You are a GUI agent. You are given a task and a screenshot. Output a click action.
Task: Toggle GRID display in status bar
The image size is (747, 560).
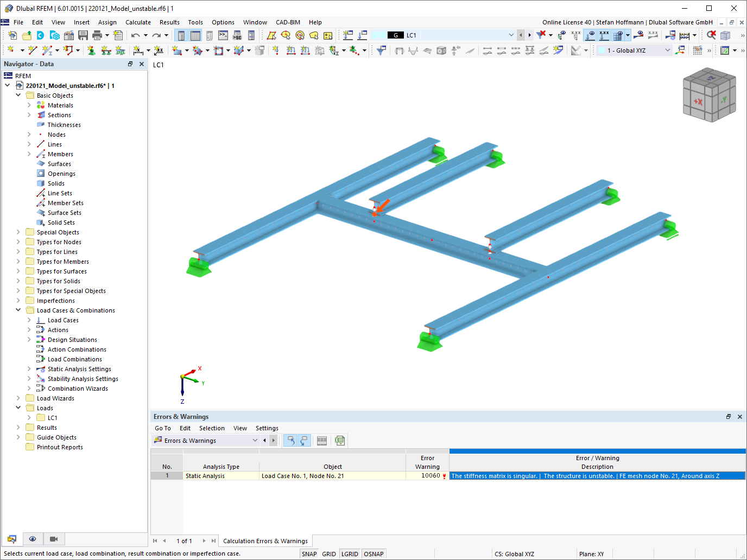point(329,553)
